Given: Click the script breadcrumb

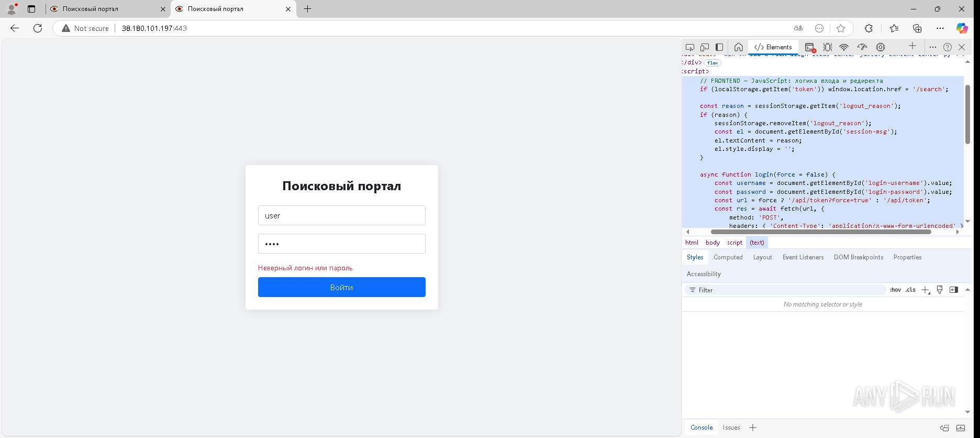Looking at the screenshot, I should click(734, 243).
